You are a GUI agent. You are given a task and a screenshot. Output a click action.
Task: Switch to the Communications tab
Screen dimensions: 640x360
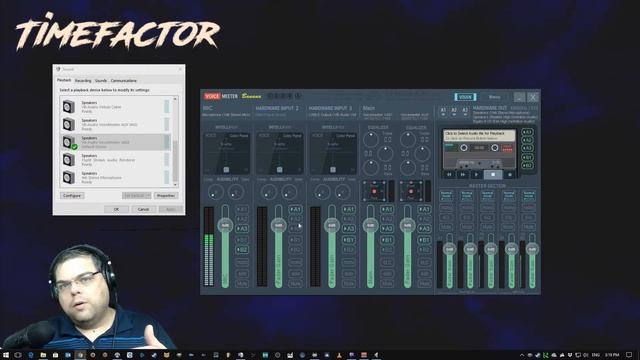pyautogui.click(x=124, y=81)
